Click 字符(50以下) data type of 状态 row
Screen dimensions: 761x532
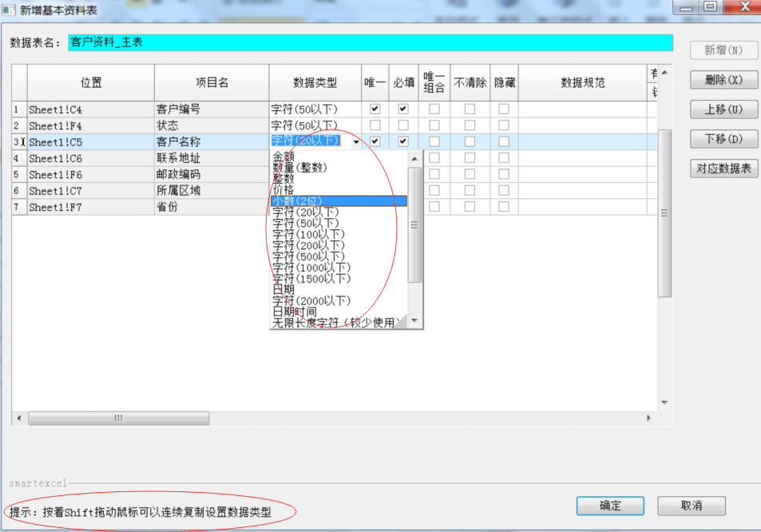pyautogui.click(x=315, y=125)
